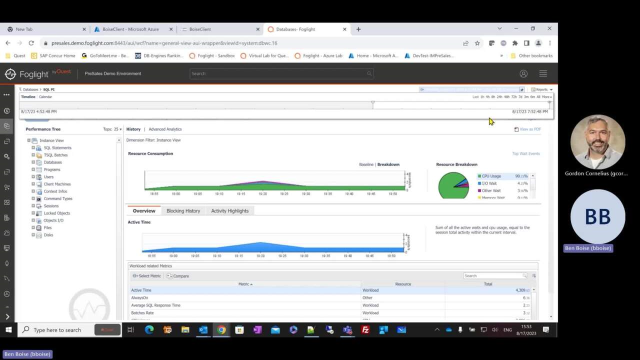Click the Foglight logo icon
The image size is (640, 360).
pyautogui.click(x=10, y=74)
